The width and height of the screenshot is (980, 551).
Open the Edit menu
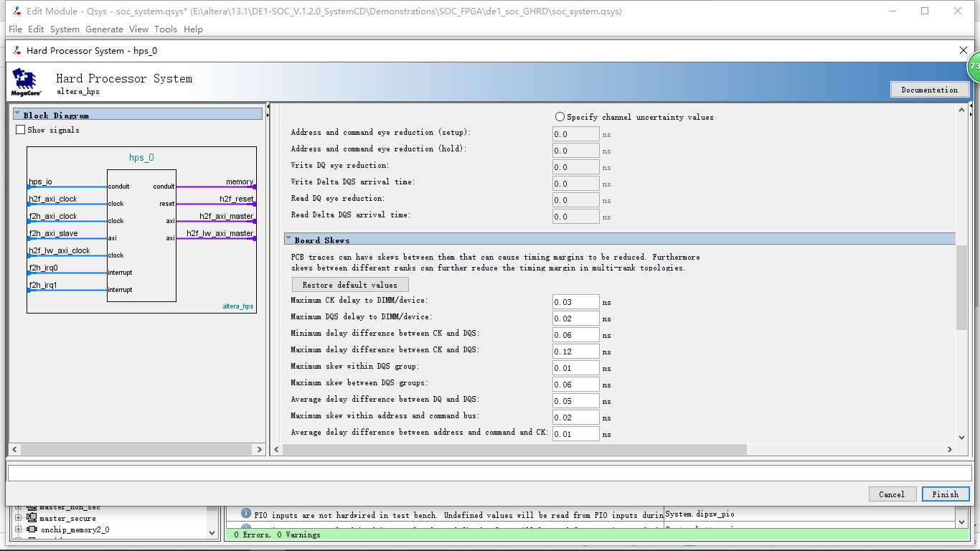36,29
